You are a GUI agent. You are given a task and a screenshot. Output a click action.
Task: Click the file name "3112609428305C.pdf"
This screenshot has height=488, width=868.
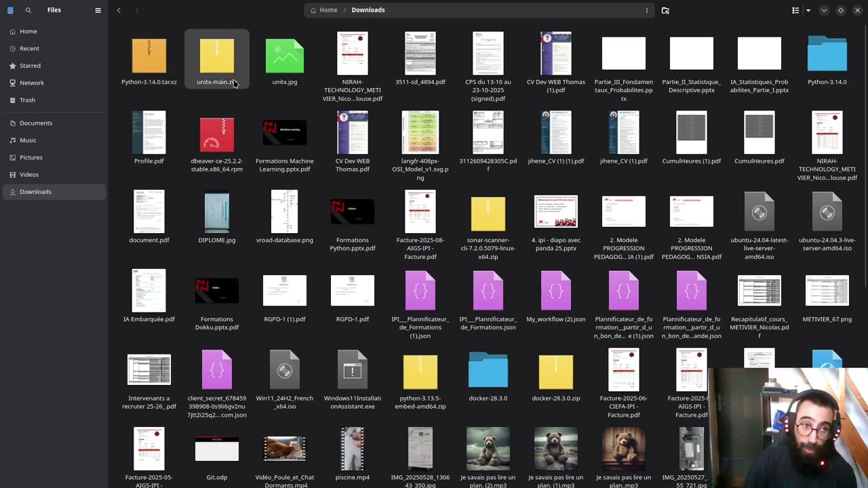[x=488, y=165]
